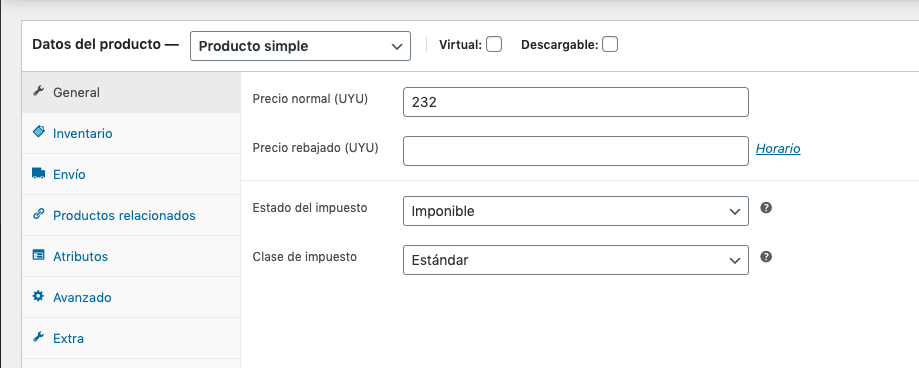Click help icon next to Estado del impuesto
This screenshot has height=368, width=919.
[x=765, y=208]
